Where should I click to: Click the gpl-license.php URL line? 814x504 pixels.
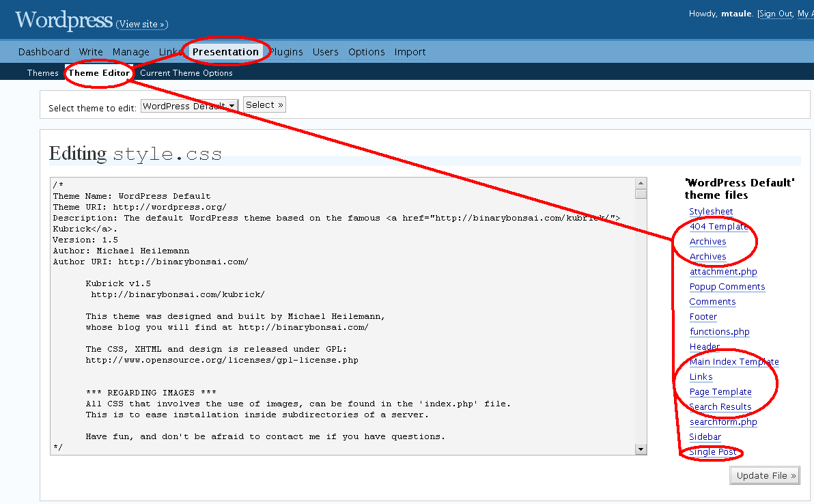(x=222, y=360)
